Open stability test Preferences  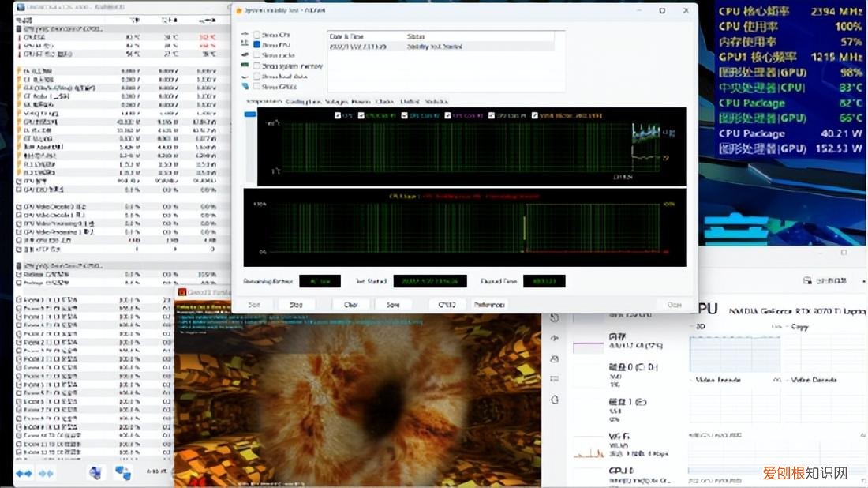[489, 304]
